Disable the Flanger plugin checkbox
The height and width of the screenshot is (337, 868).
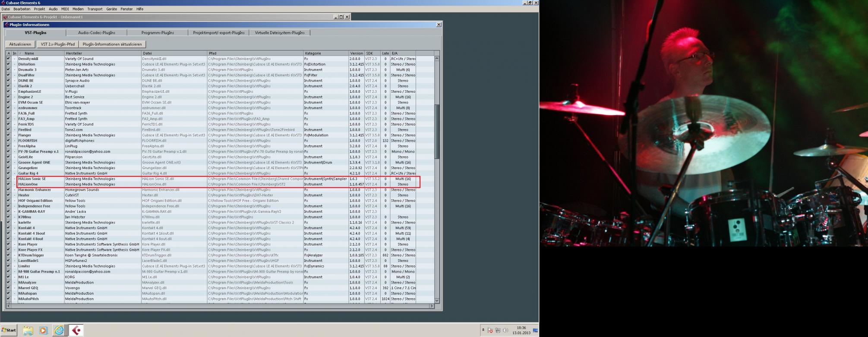[x=8, y=135]
